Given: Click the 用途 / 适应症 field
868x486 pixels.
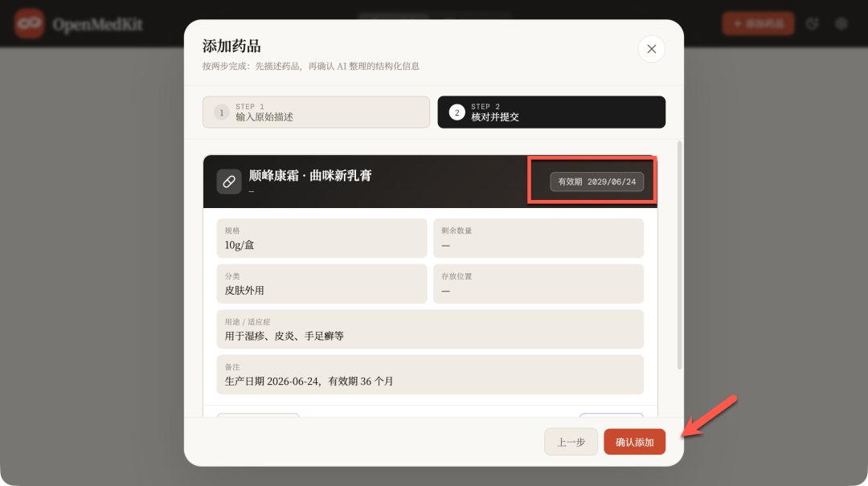Looking at the screenshot, I should (x=430, y=329).
